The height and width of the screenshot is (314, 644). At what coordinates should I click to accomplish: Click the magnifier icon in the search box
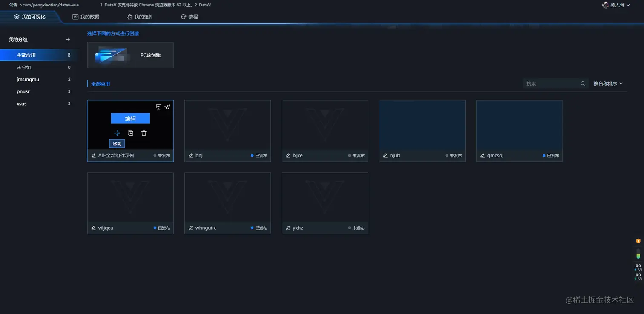coord(583,83)
